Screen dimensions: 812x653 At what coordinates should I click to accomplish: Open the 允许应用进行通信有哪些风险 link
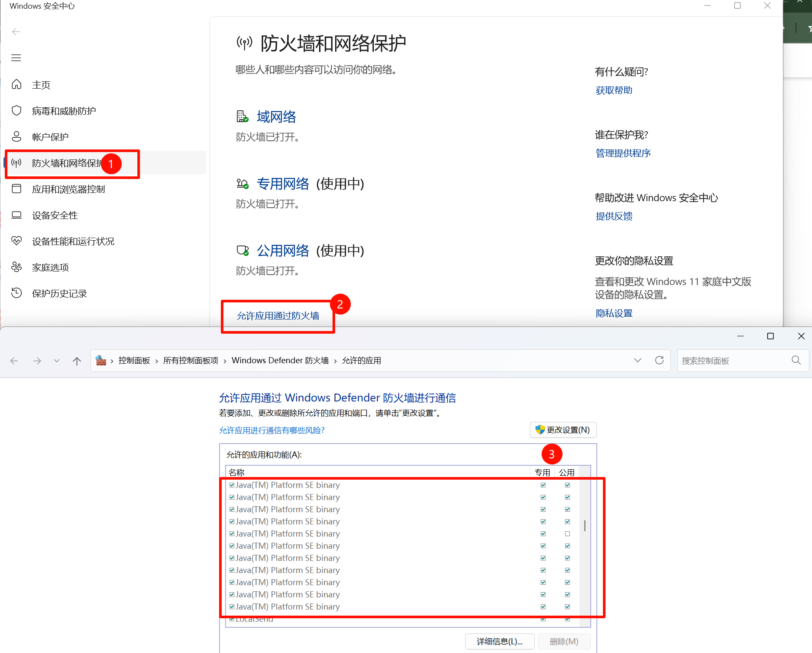(272, 430)
